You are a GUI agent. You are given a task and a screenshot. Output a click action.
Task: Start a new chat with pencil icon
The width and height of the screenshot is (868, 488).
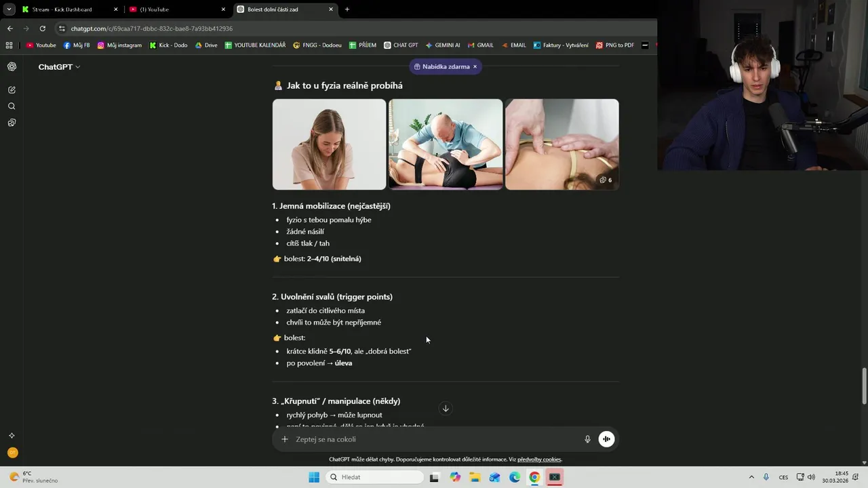coord(12,89)
